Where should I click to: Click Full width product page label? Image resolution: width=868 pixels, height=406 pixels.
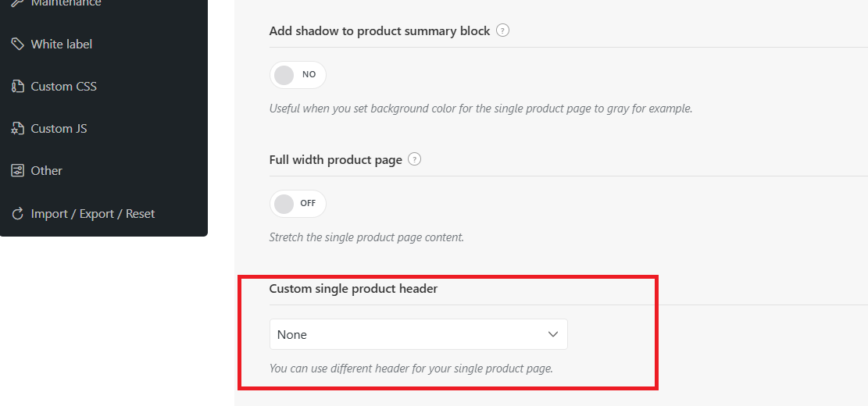[335, 160]
